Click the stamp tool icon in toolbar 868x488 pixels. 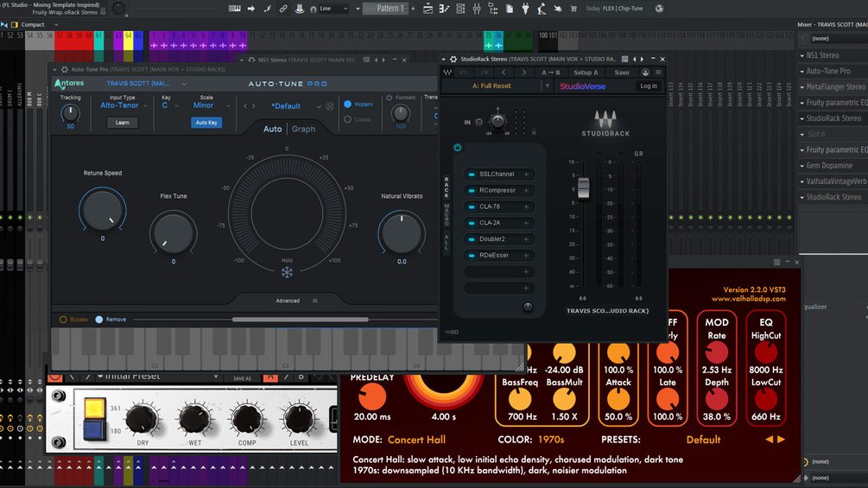point(299,9)
